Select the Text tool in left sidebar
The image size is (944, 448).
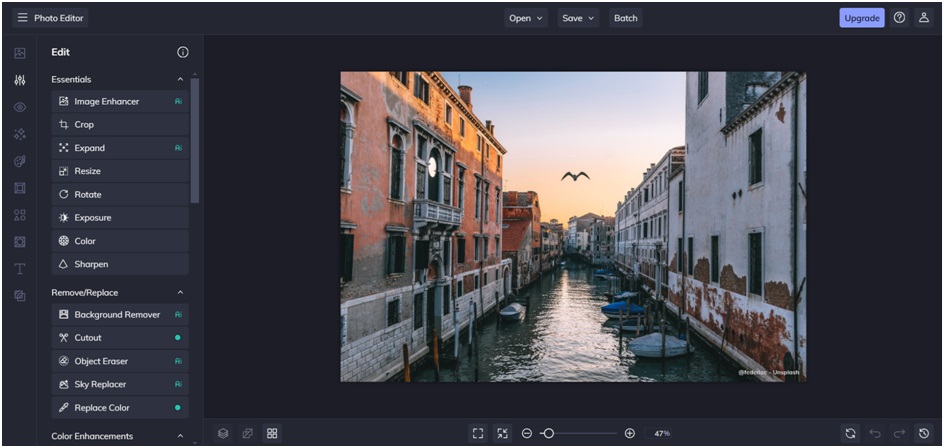tap(20, 269)
